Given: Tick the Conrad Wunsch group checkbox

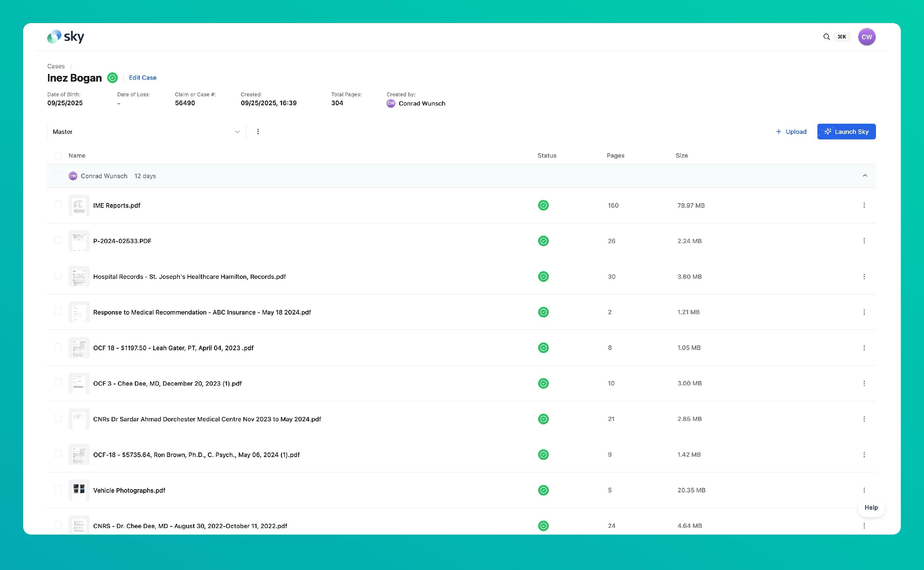Looking at the screenshot, I should 58,175.
